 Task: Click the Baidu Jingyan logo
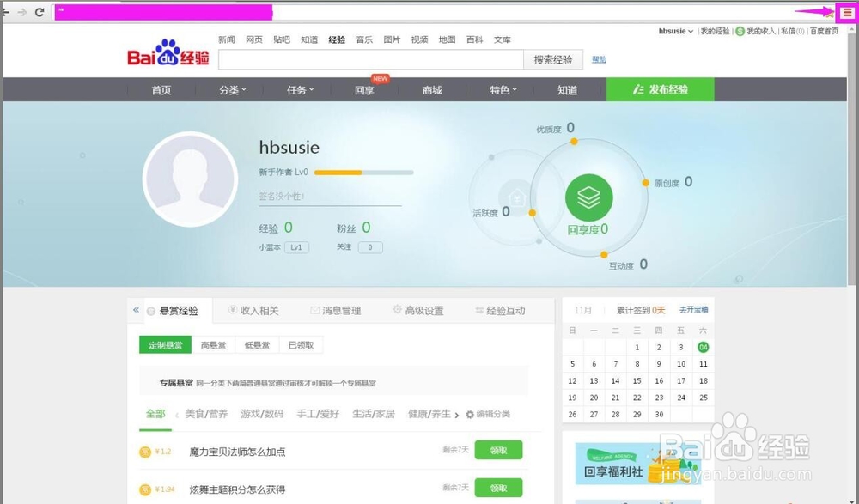click(x=168, y=52)
